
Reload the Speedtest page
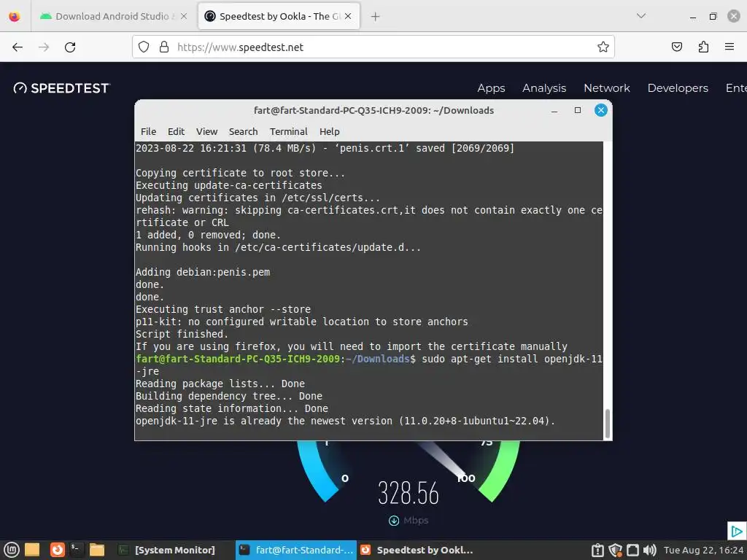(70, 47)
